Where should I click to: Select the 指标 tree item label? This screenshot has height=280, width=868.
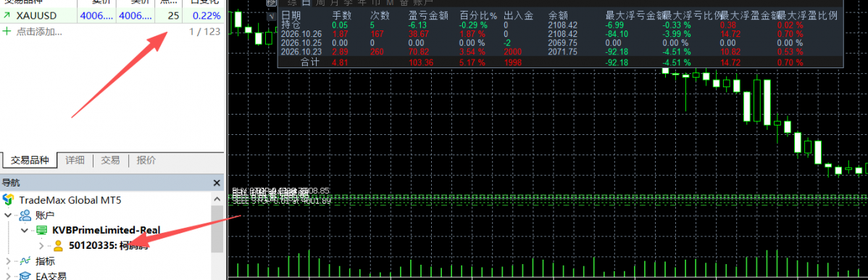point(45,260)
